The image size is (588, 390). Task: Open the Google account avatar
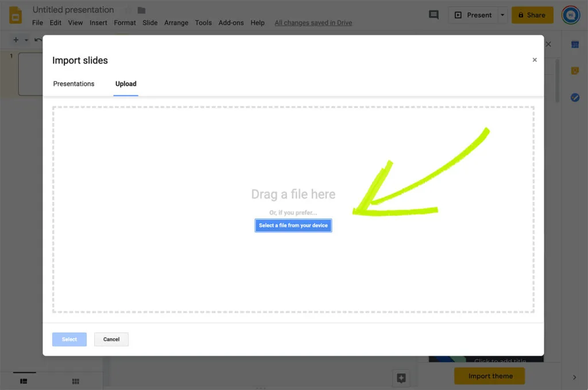click(570, 15)
